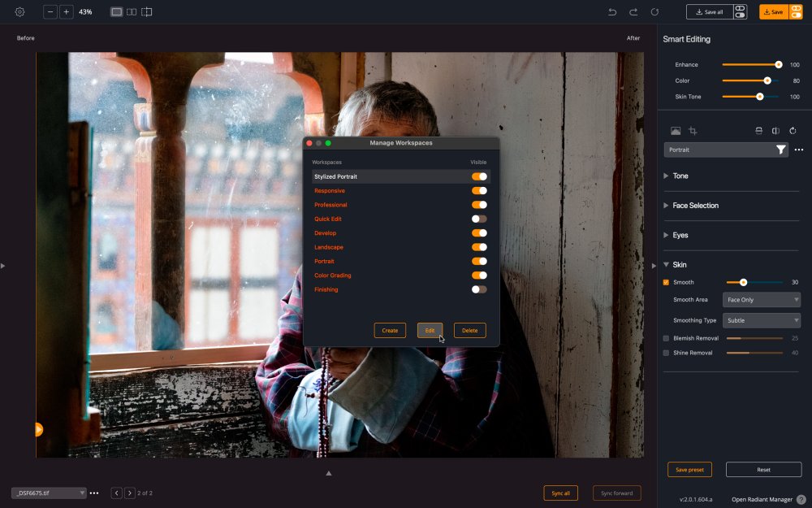The image size is (812, 508).
Task: Toggle Landscape workspace visibility
Action: pos(479,247)
